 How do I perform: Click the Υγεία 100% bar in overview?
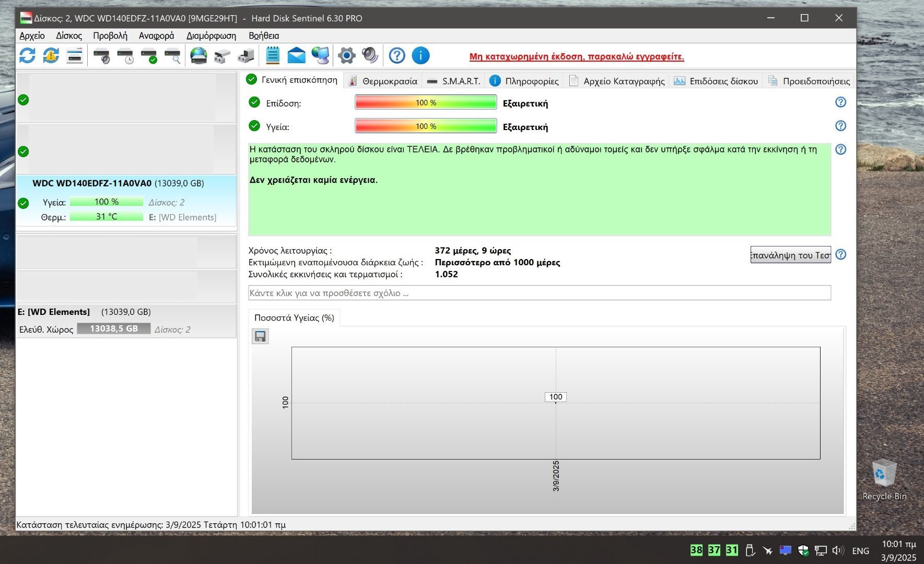(x=426, y=126)
